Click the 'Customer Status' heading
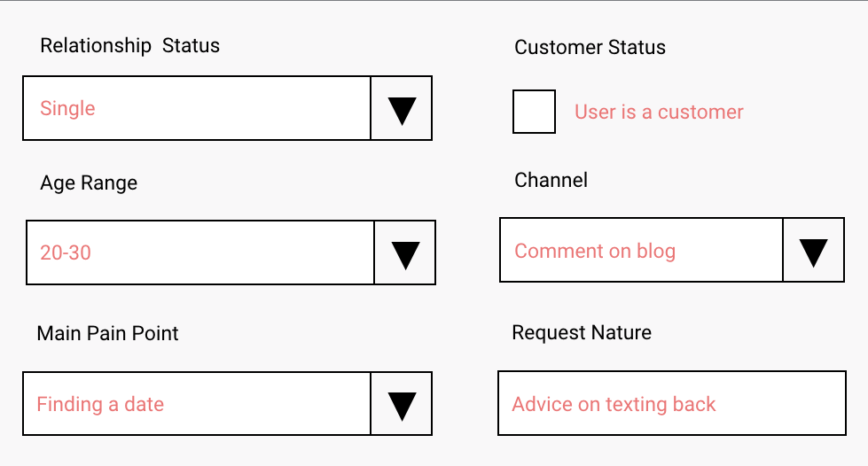Viewport: 868px width, 466px height. coord(590,48)
